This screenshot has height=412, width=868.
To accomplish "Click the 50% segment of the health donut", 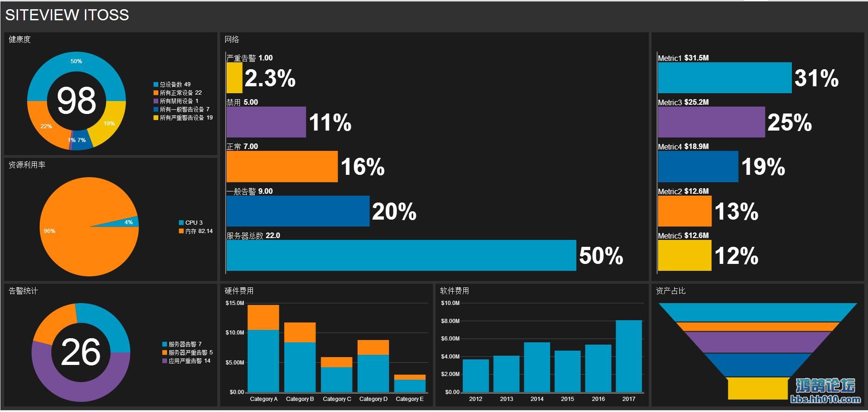I will [76, 61].
